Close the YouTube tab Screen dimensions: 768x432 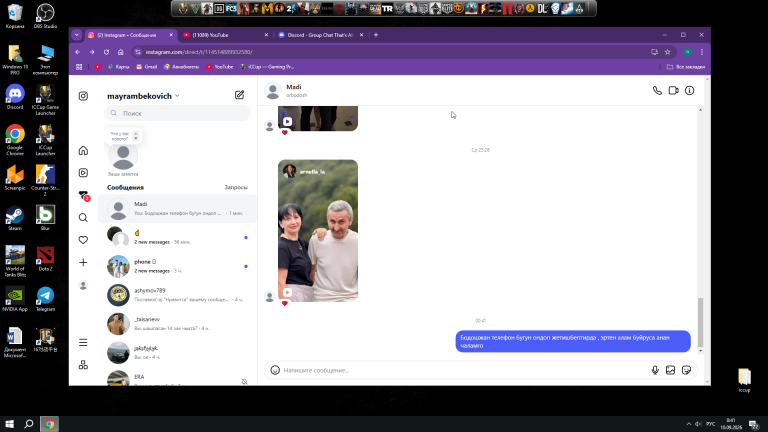coord(266,35)
